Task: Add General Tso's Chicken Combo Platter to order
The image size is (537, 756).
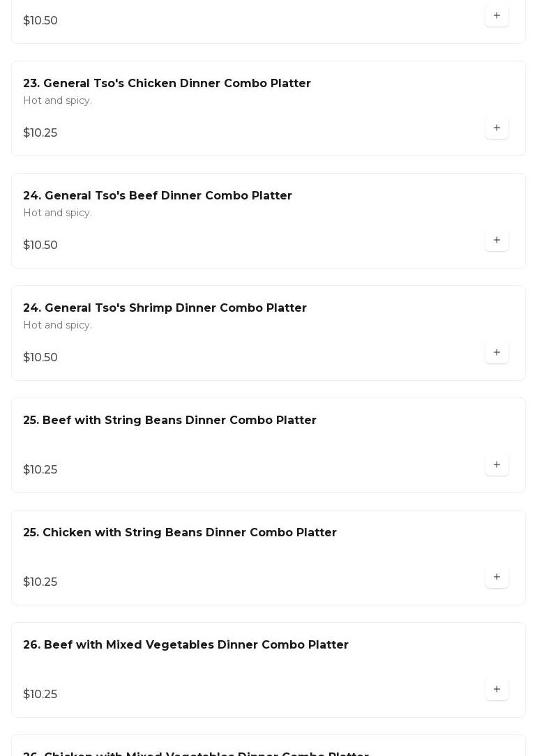Action: pyautogui.click(x=497, y=128)
